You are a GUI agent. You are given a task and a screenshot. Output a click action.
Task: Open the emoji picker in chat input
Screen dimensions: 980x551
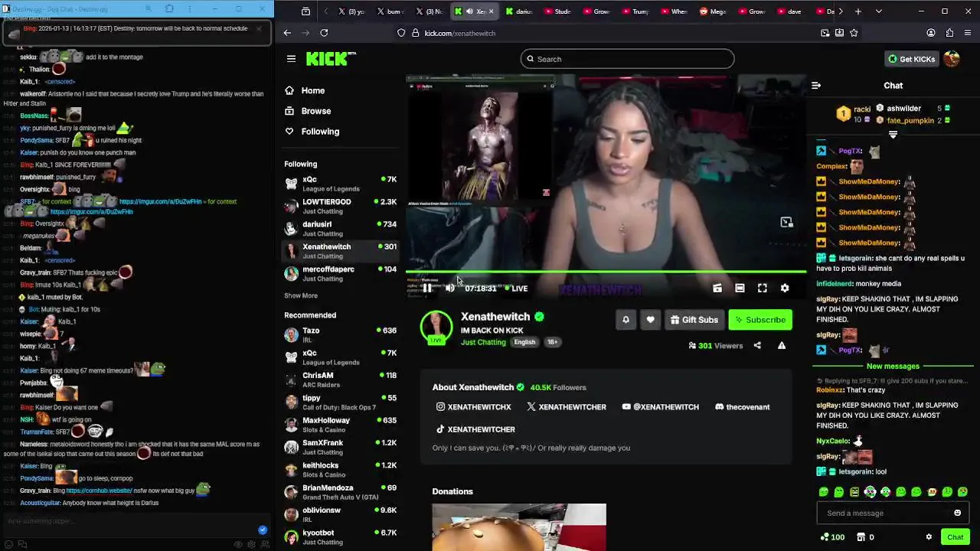point(957,513)
